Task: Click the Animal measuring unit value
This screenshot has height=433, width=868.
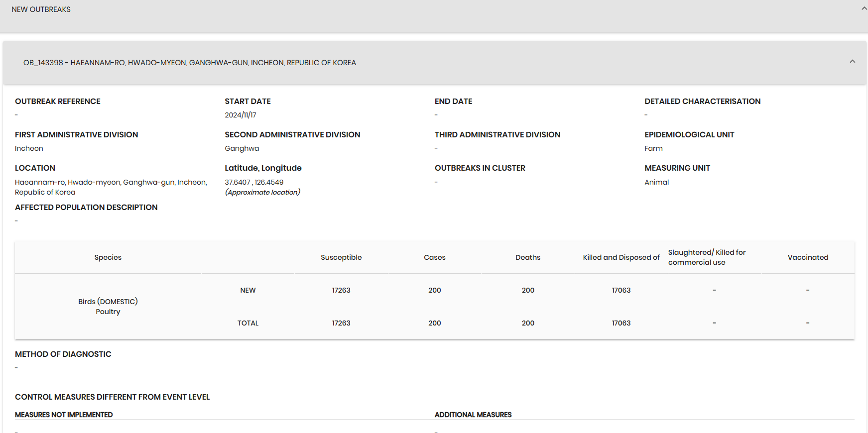Action: (x=656, y=182)
